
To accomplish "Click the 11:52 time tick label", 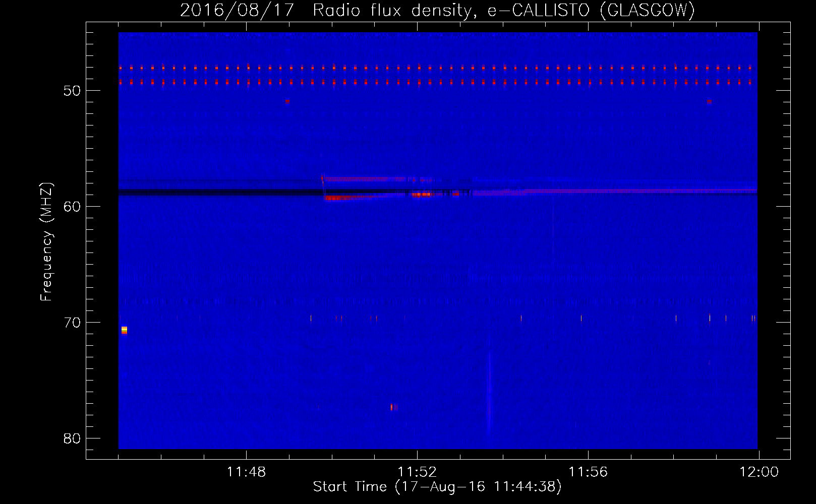I will (417, 472).
